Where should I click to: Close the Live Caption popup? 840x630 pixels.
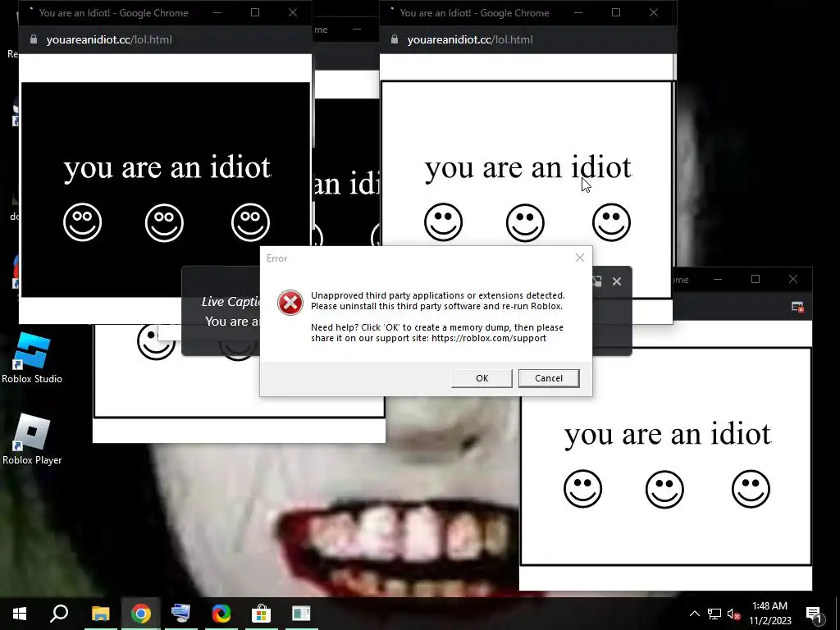pos(617,281)
